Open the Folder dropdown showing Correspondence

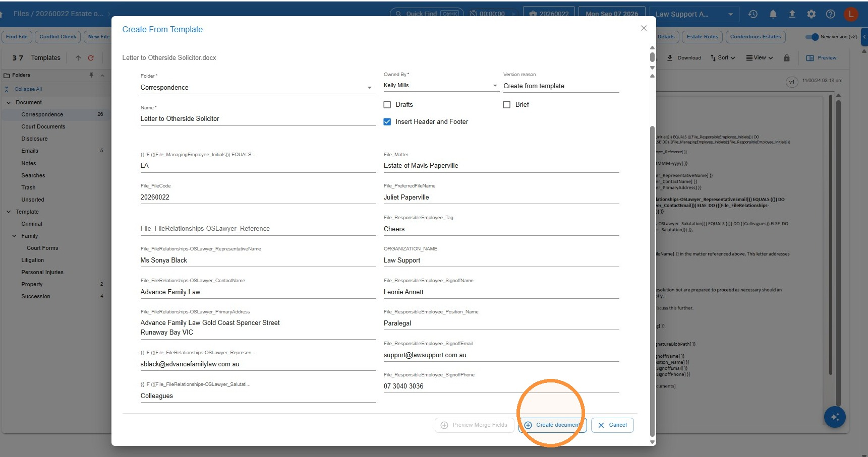(258, 88)
